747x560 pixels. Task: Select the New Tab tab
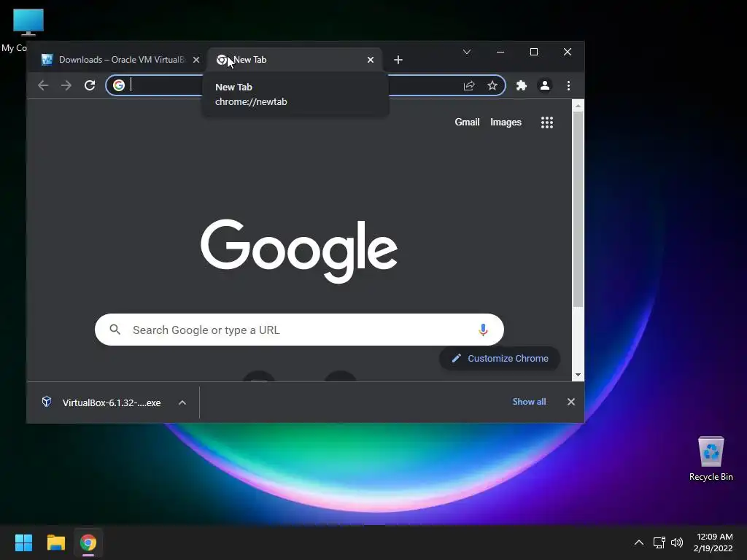(x=295, y=60)
